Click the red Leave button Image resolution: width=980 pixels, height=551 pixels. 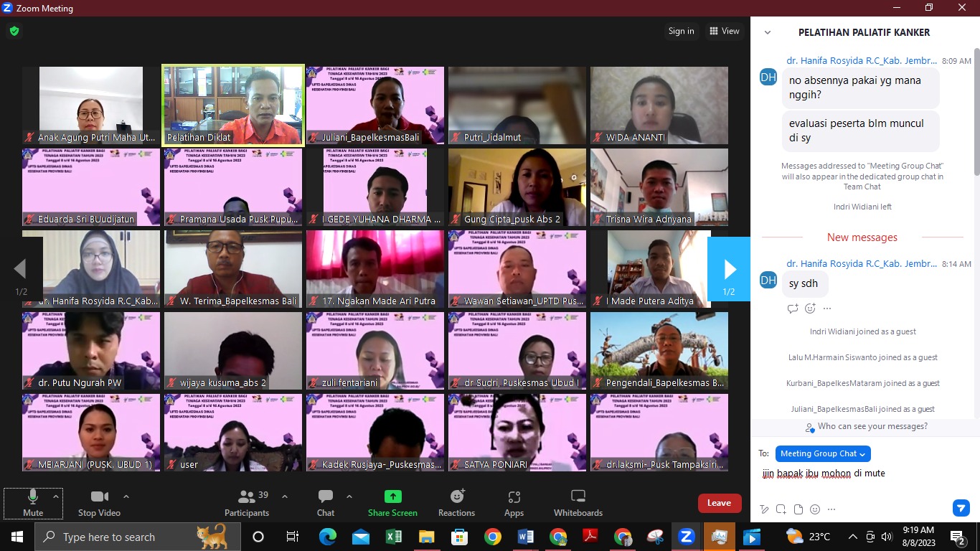719,503
